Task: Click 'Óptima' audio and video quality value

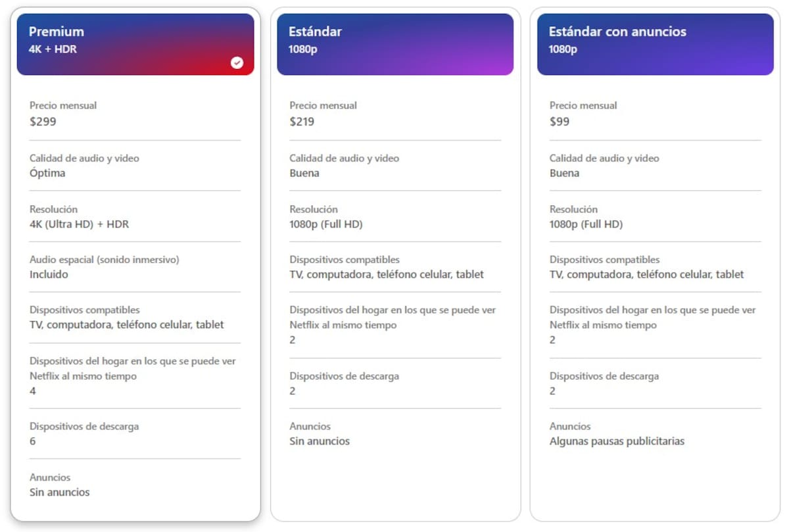Action: click(47, 173)
